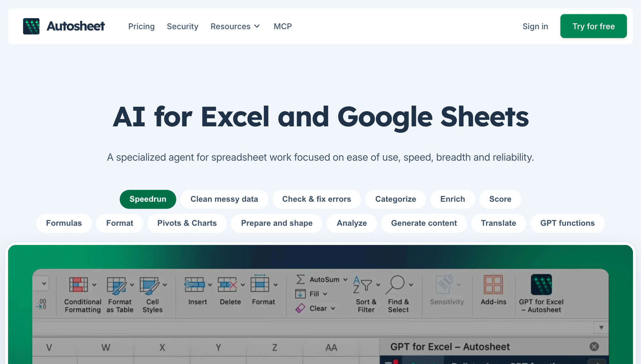The width and height of the screenshot is (641, 364).
Task: Click the Sensitivity icon
Action: [444, 284]
